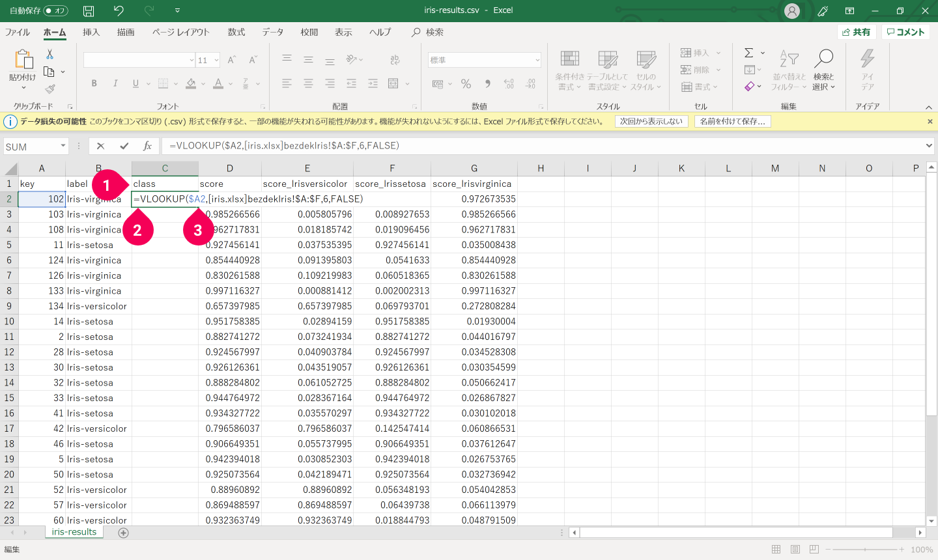This screenshot has height=560, width=938.
Task: Switch to Page Layout view in status bar
Action: click(x=795, y=550)
